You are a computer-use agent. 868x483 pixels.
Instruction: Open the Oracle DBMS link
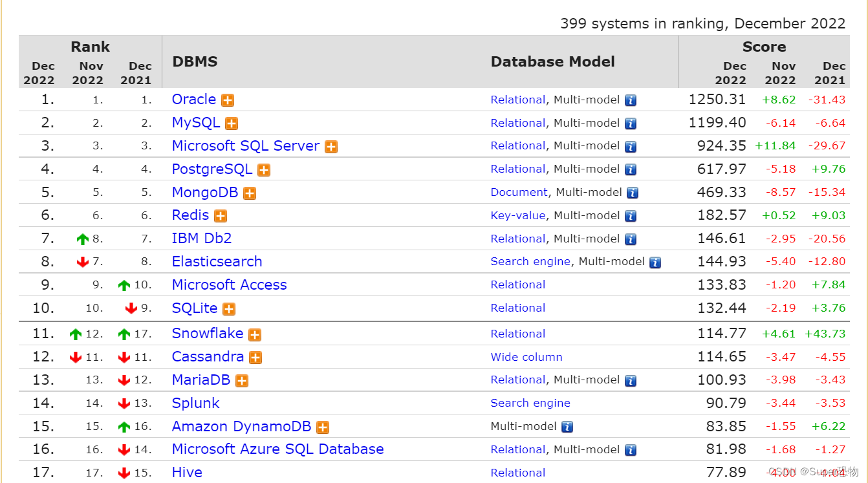[194, 100]
